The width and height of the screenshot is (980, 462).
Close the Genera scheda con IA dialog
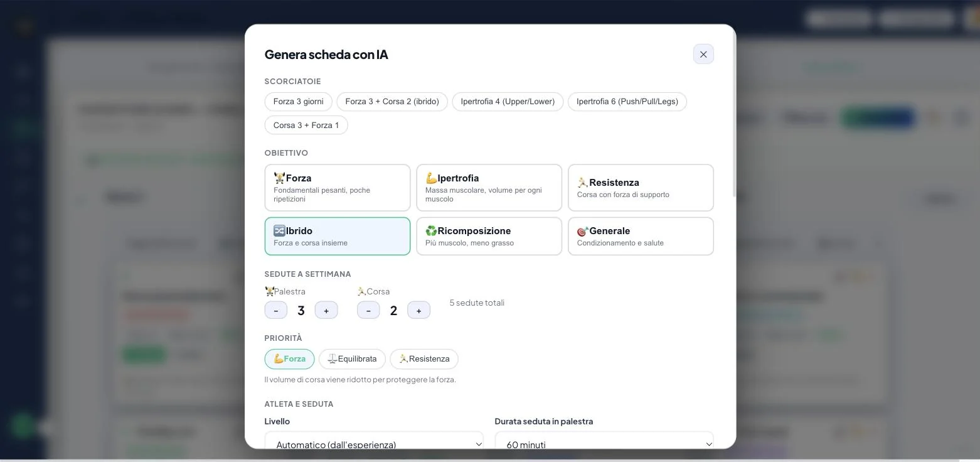point(703,54)
